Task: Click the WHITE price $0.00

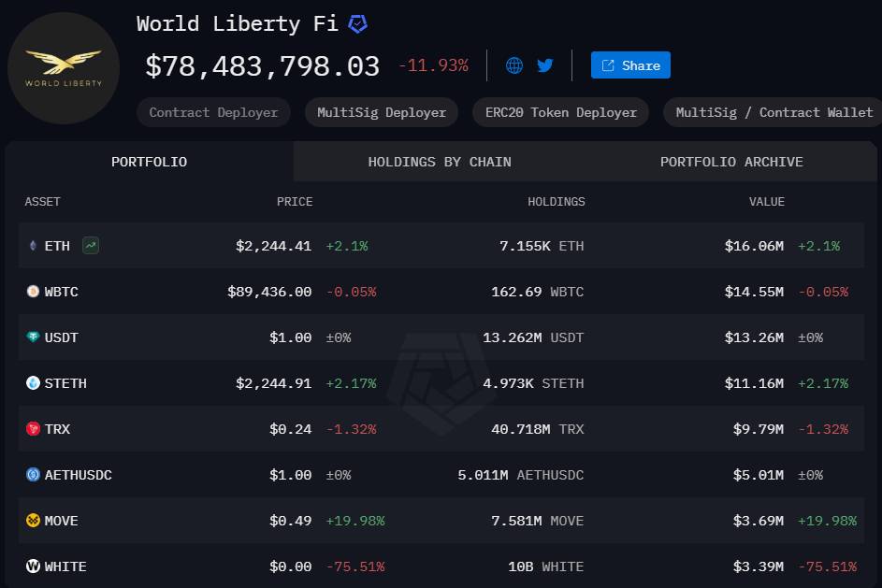Action: coord(291,566)
